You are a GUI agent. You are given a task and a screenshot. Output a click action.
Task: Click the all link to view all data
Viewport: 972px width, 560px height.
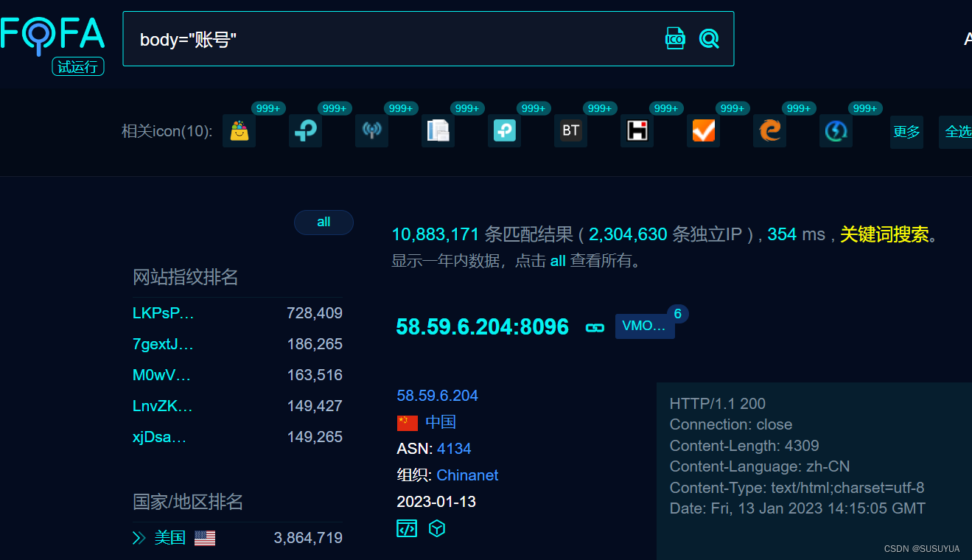(x=558, y=261)
